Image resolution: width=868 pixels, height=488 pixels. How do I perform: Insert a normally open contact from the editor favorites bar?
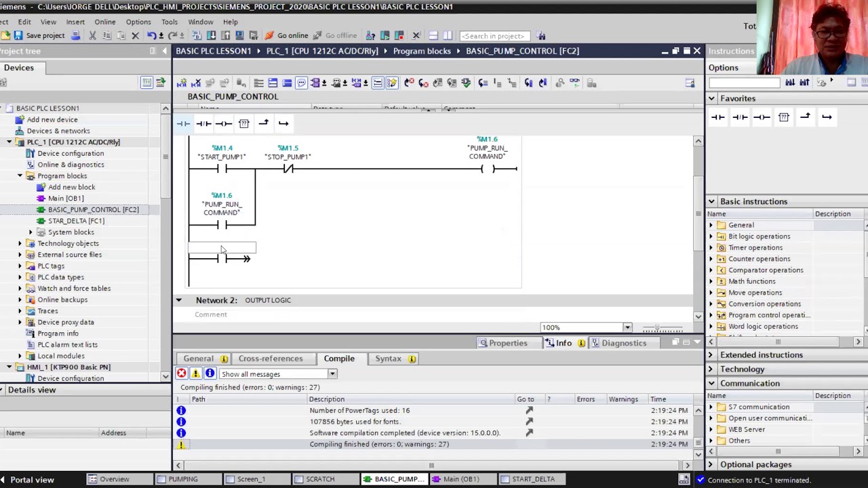coord(183,123)
